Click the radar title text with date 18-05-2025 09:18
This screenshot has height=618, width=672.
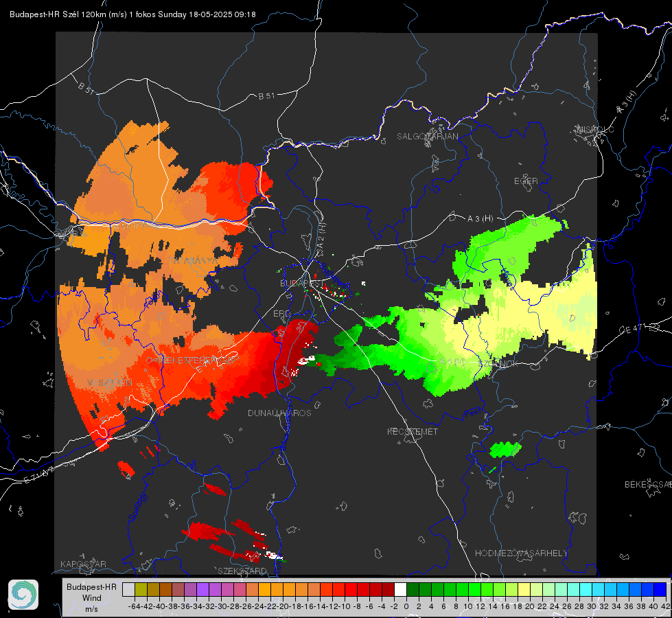tap(133, 14)
